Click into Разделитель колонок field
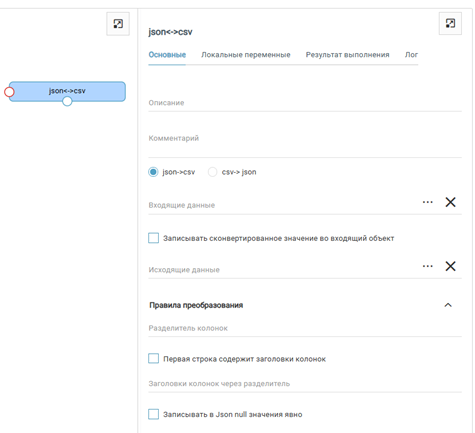Viewport: 475px width, 433px height. pyautogui.click(x=305, y=328)
